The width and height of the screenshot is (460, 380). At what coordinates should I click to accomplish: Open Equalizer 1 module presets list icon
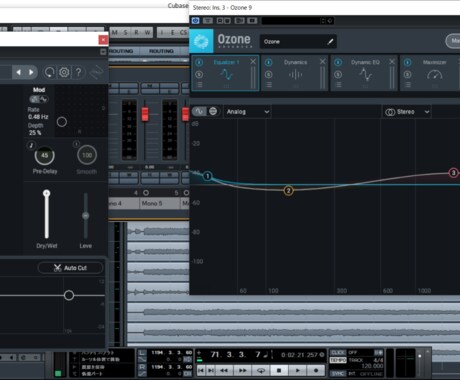point(199,85)
